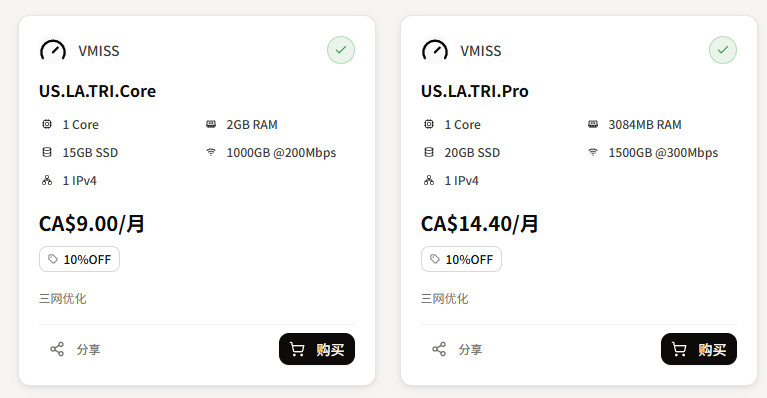The height and width of the screenshot is (398, 767).
Task: Click 1 Core text on US.LA.TRI.Pro card
Action: click(463, 125)
